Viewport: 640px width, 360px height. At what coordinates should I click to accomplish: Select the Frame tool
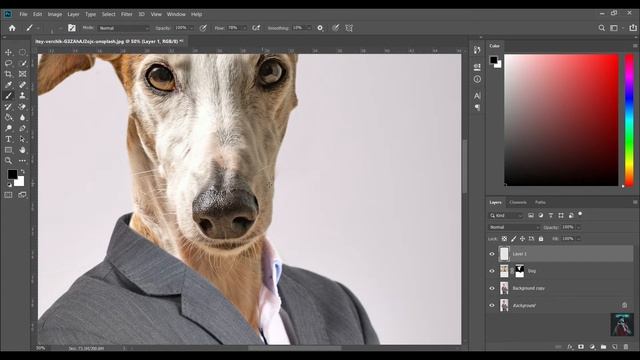pos(22,74)
